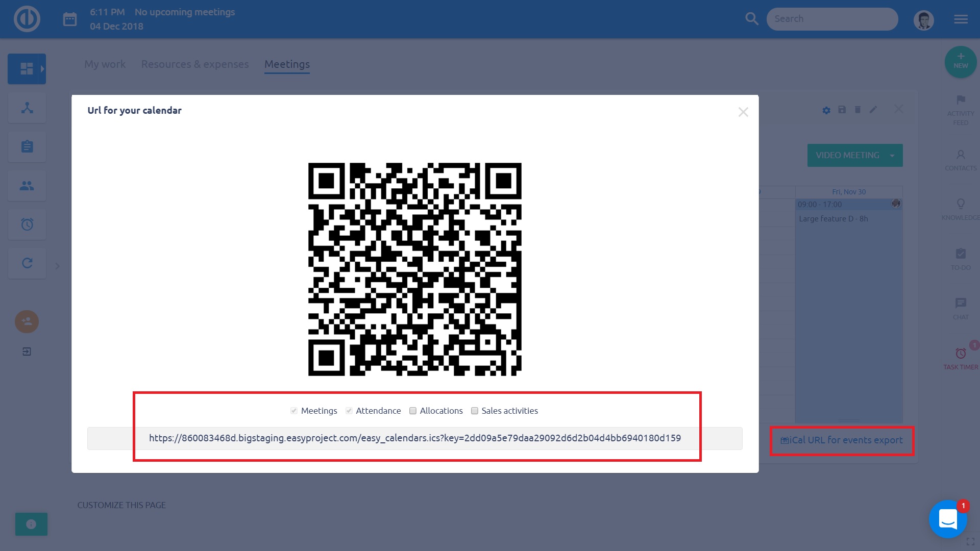Screen dimensions: 980x551
Task: Open the user avatar profile
Action: (923, 19)
